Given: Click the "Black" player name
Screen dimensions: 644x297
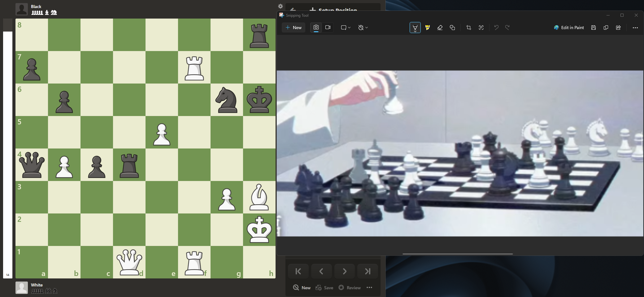Looking at the screenshot, I should [x=36, y=6].
